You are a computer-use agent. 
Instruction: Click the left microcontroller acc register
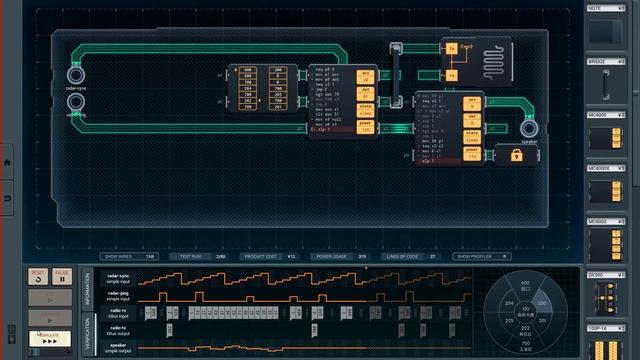pos(365,76)
